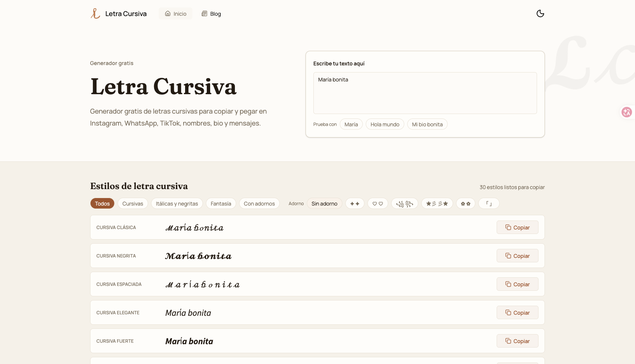Click the '30 estilos listos para copiar' text
The image size is (635, 364).
(x=512, y=187)
